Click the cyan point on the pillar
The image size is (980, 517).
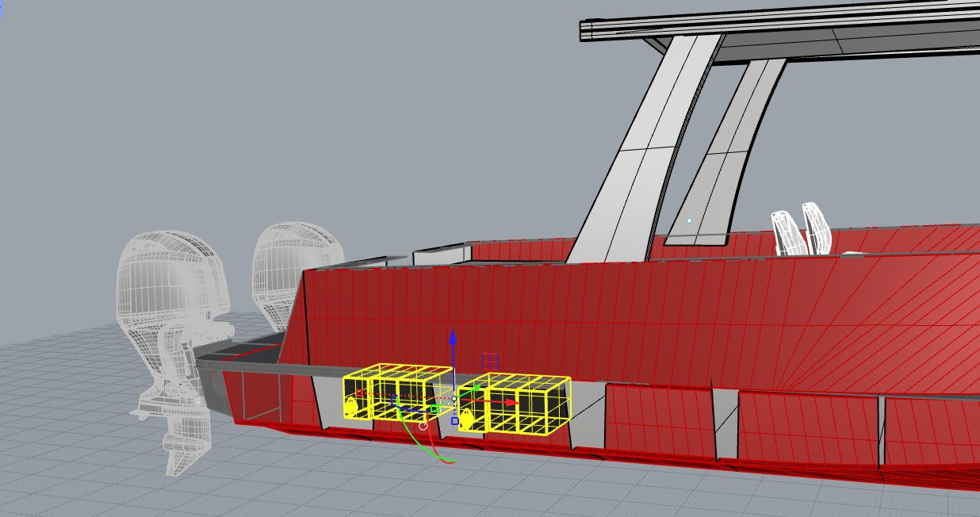coord(689,220)
